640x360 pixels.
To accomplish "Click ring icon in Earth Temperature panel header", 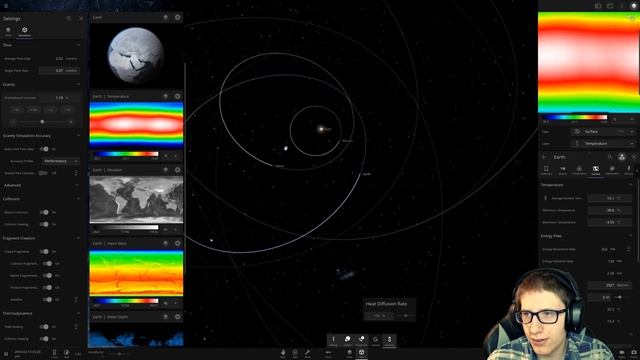I will tap(178, 96).
